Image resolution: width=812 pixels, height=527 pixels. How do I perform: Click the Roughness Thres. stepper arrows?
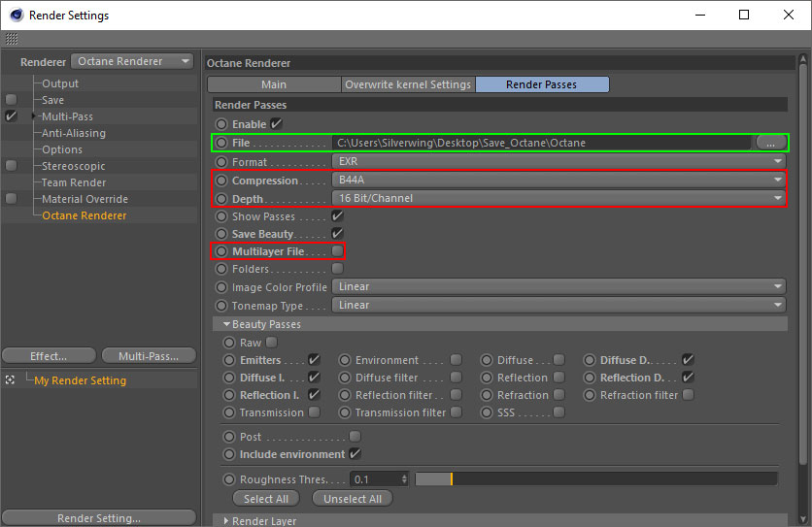coord(404,478)
